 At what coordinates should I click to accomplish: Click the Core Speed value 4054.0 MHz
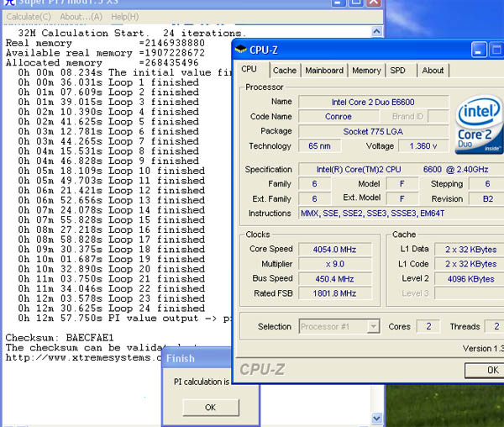click(335, 249)
